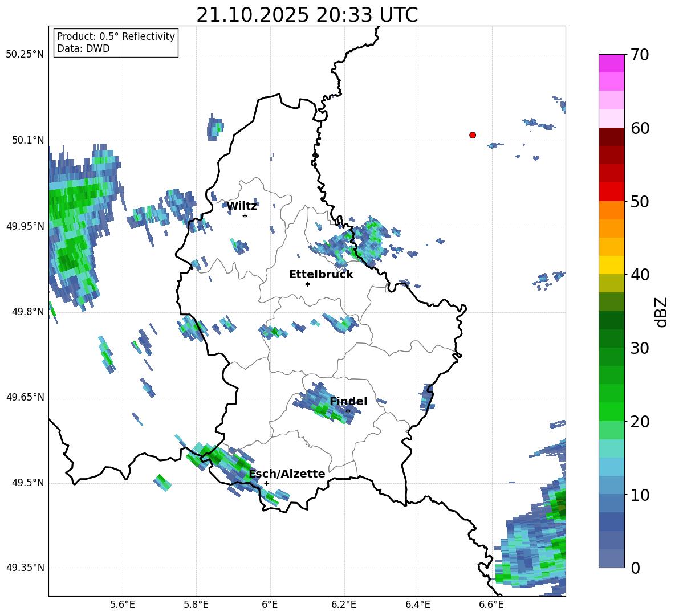Click the 6.4°E longitude label
This screenshot has width=675, height=616.
(417, 605)
